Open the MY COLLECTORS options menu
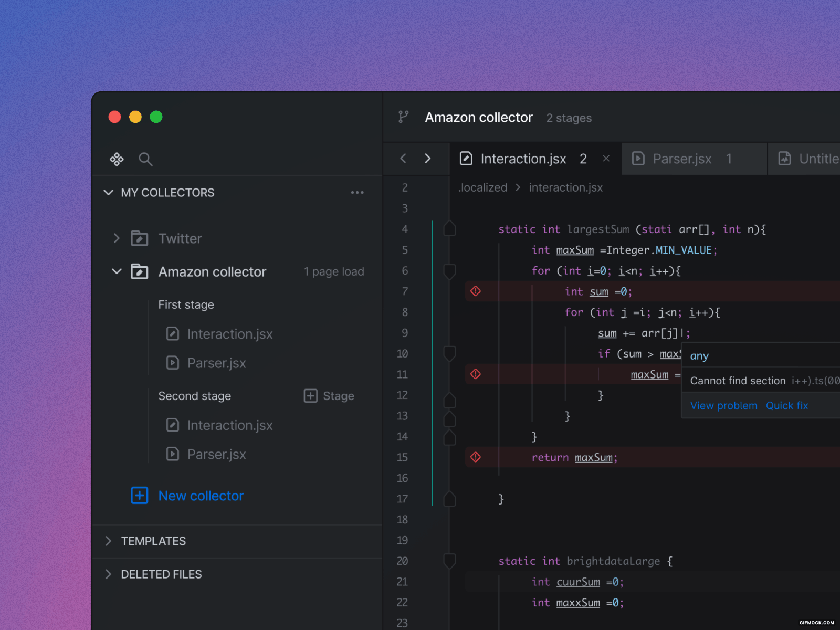This screenshot has width=840, height=630. click(x=358, y=193)
